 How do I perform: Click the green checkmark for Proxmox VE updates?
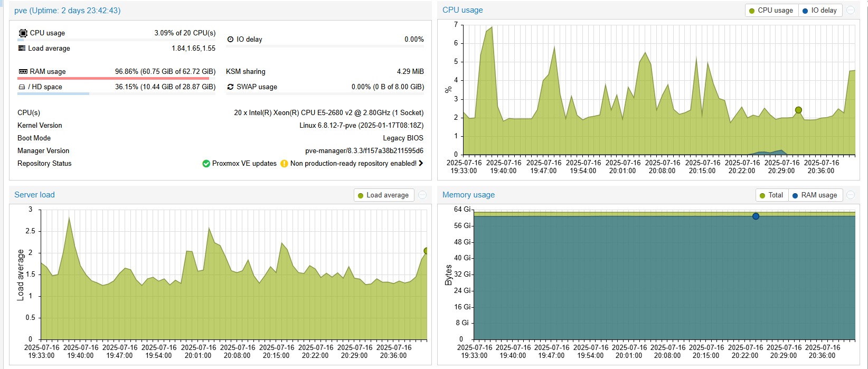tap(206, 164)
